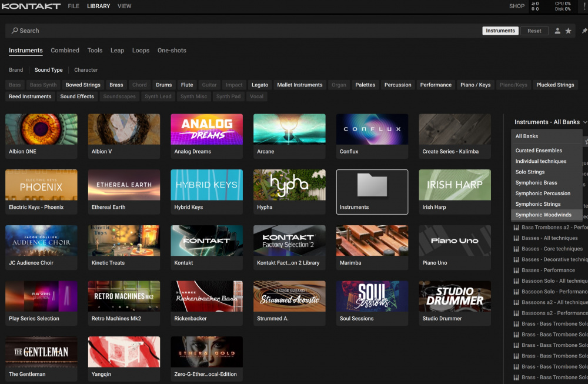Open the Studio Drummer library
Image resolution: width=588 pixels, height=384 pixels.
tap(455, 303)
